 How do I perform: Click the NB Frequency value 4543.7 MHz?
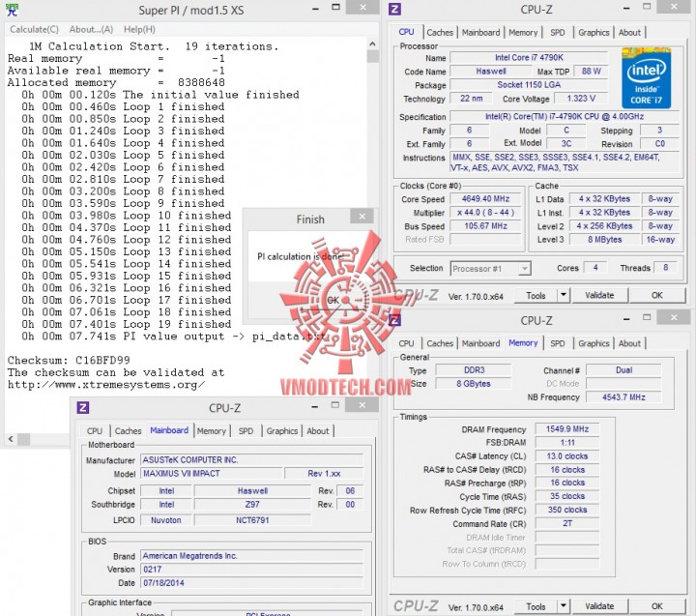(x=623, y=397)
